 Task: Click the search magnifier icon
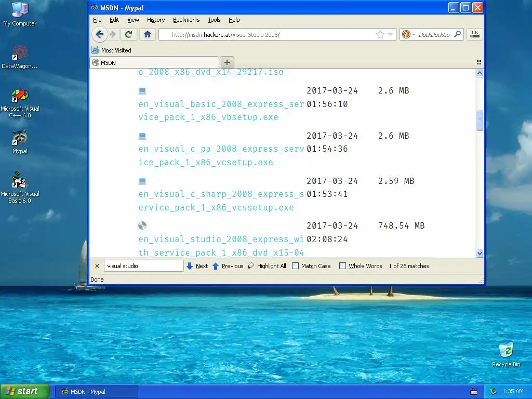pyautogui.click(x=458, y=34)
